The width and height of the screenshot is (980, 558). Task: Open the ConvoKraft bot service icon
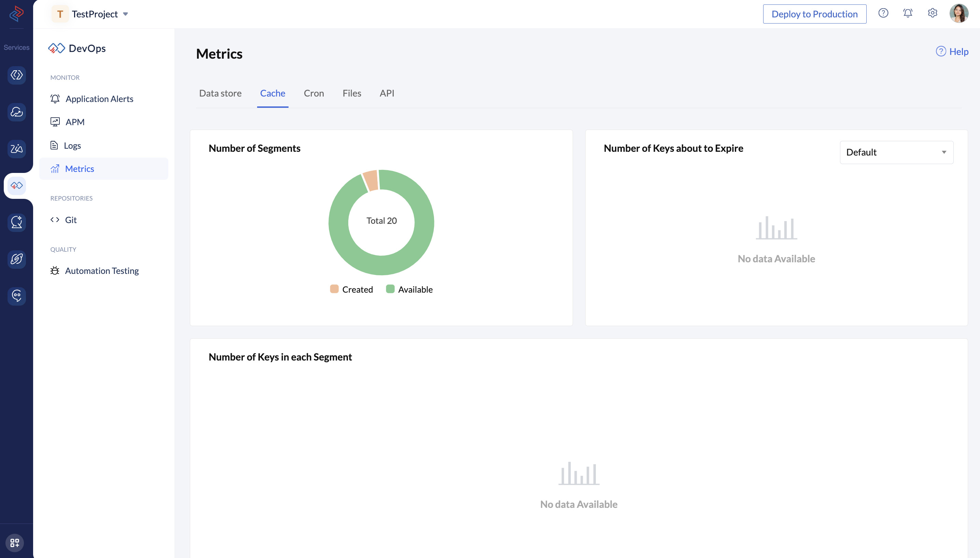click(x=16, y=296)
